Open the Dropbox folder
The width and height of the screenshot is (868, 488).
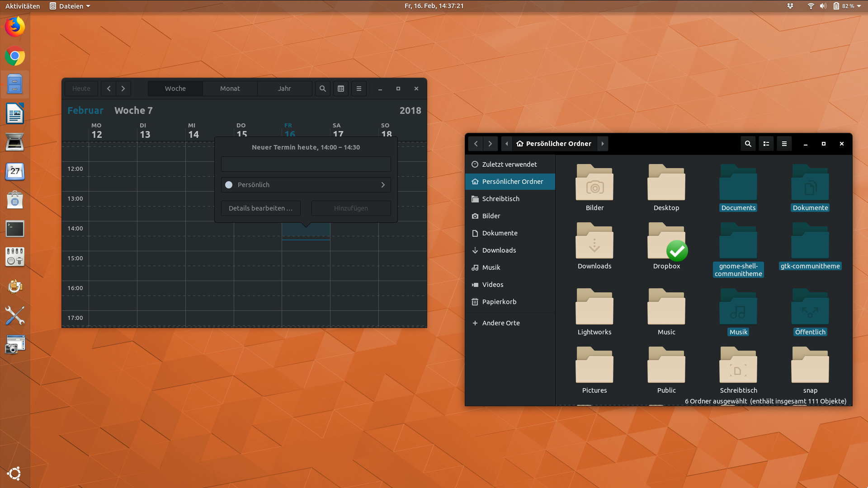666,242
